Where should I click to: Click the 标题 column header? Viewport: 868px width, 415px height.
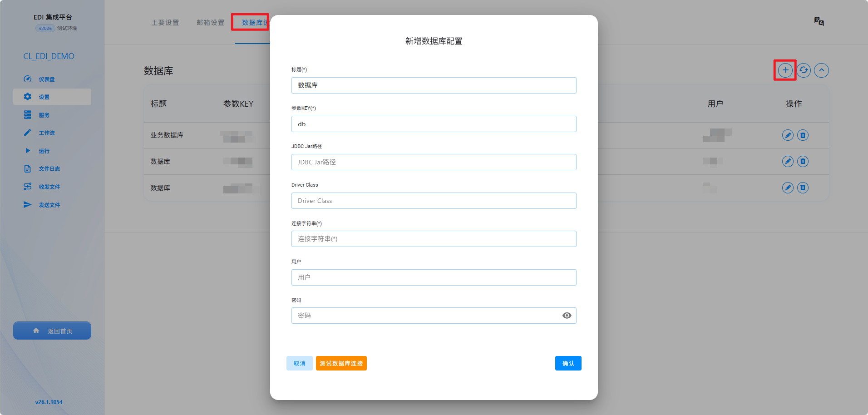tap(159, 104)
